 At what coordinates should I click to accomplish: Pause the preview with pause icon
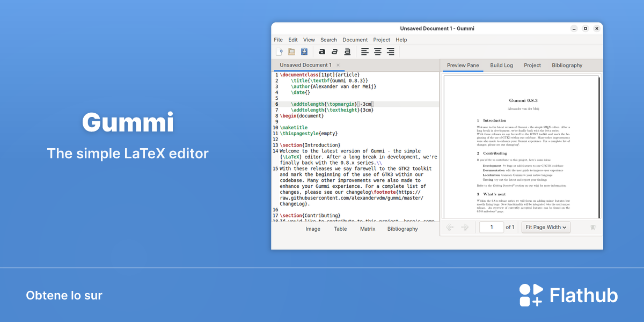(593, 227)
